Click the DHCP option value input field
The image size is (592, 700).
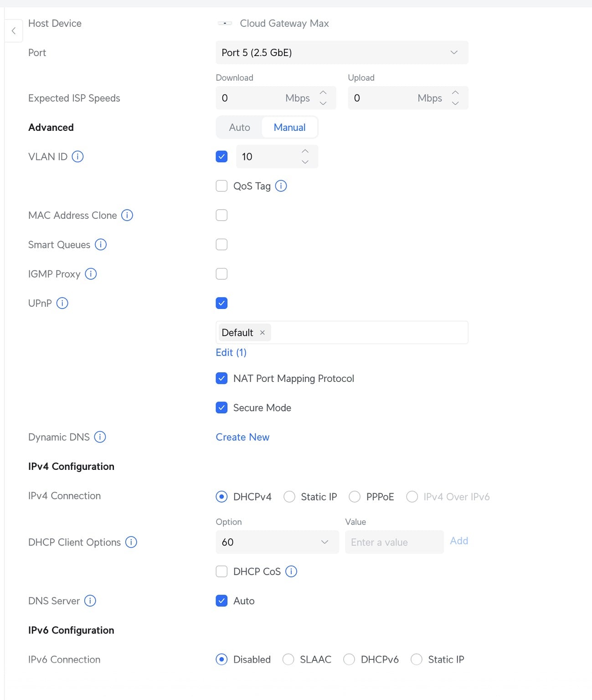pyautogui.click(x=394, y=542)
